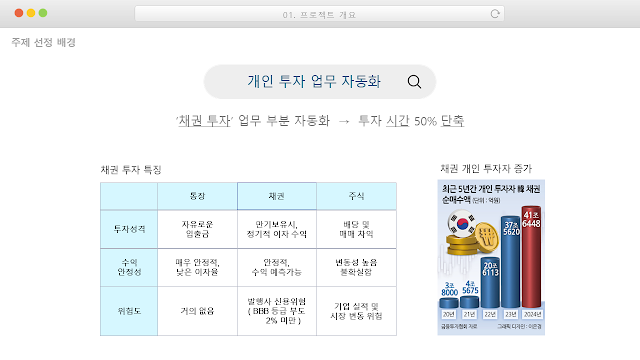Click the 50% figure in the subtitle
This screenshot has height=360, width=640.
click(425, 121)
